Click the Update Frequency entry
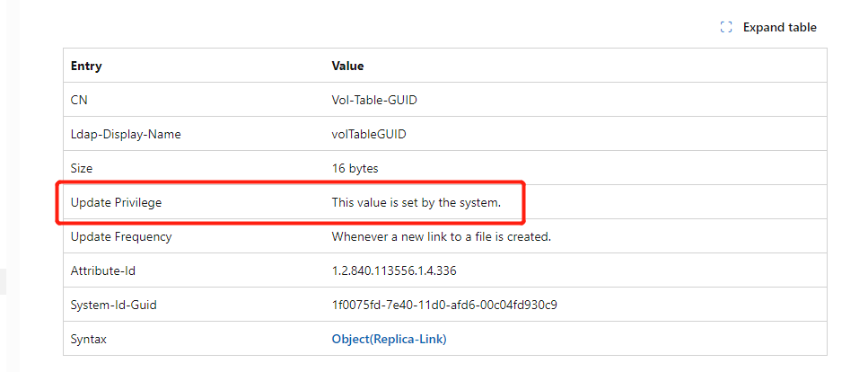This screenshot has height=372, width=868. [x=121, y=236]
